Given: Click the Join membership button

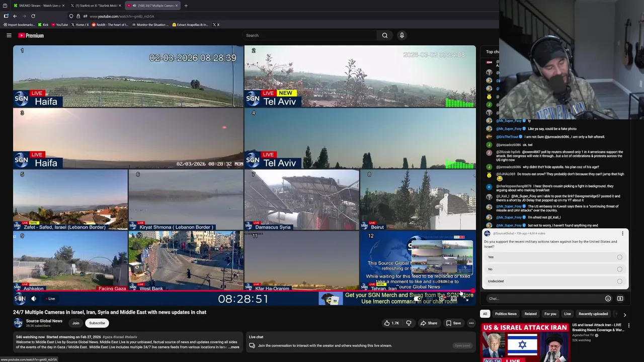Looking at the screenshot, I should [75, 323].
